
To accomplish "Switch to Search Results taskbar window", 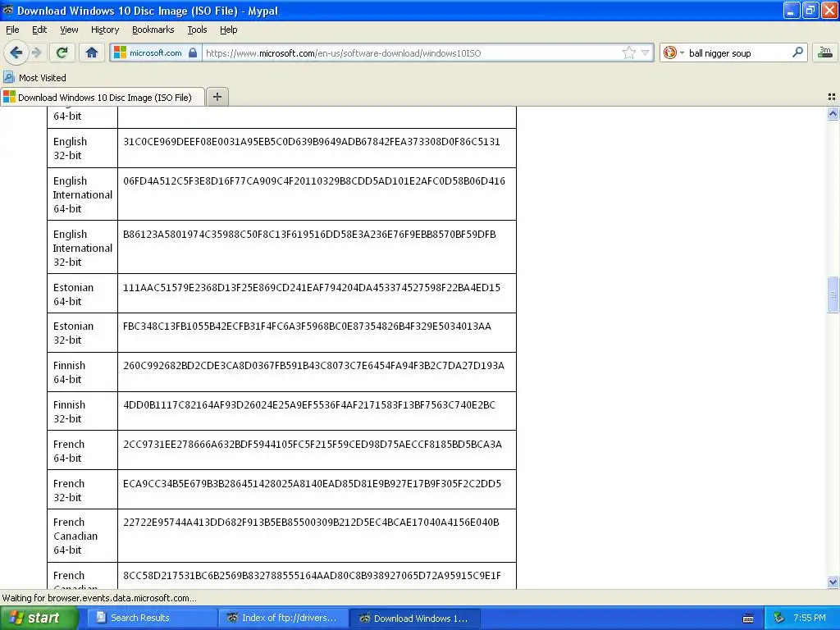I will click(152, 618).
